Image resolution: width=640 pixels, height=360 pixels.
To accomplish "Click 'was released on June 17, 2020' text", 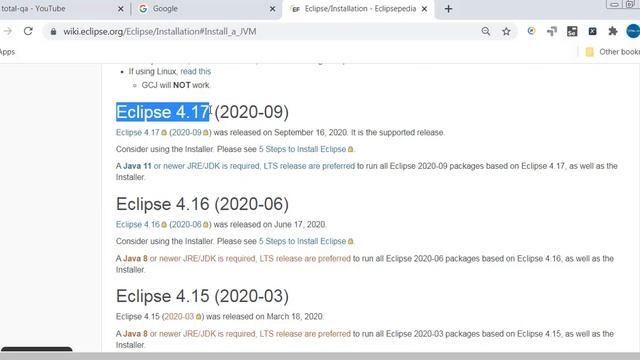I will coord(269,224).
